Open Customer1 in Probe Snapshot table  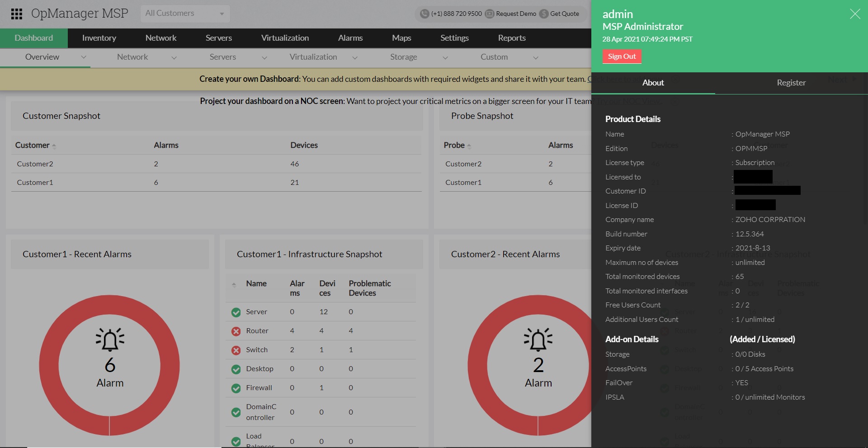[463, 182]
